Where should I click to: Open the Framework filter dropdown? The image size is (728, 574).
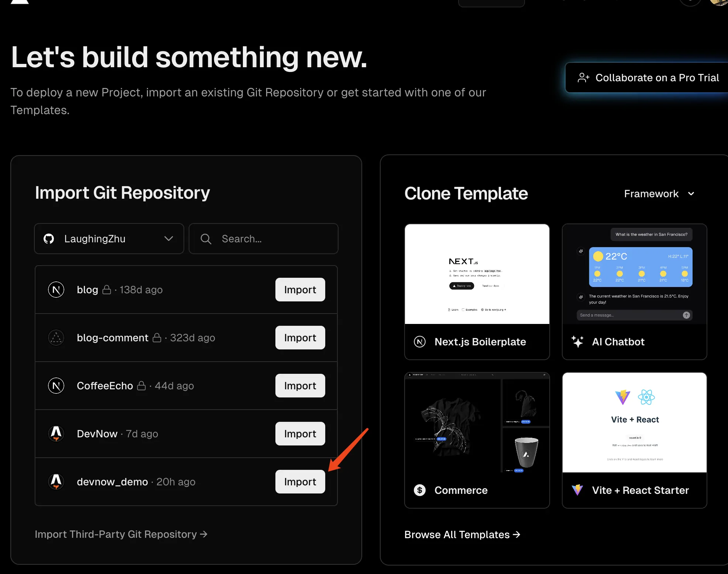pos(659,194)
